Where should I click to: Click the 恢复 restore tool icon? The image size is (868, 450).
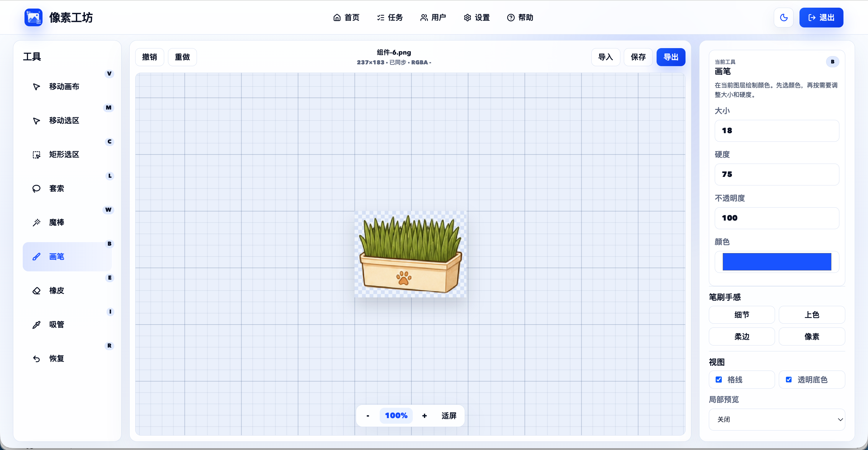click(x=36, y=359)
